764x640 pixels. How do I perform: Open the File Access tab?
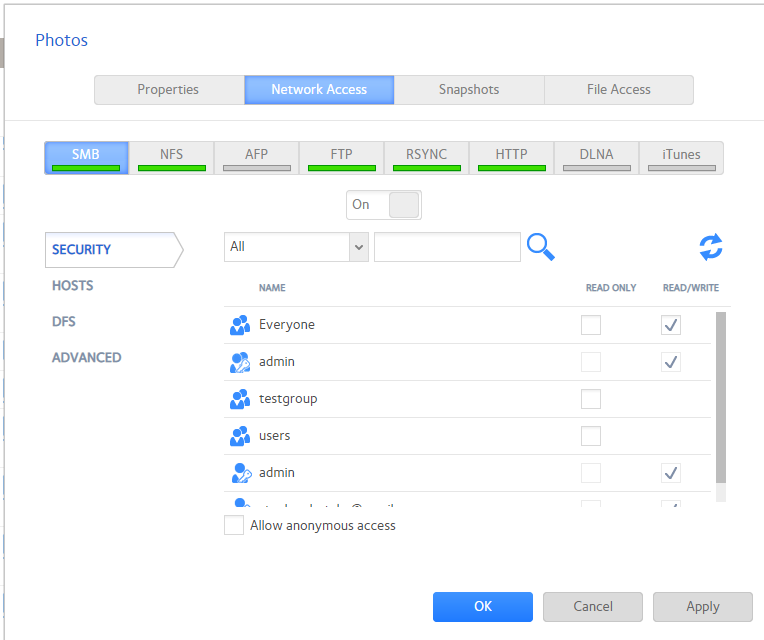(x=618, y=89)
